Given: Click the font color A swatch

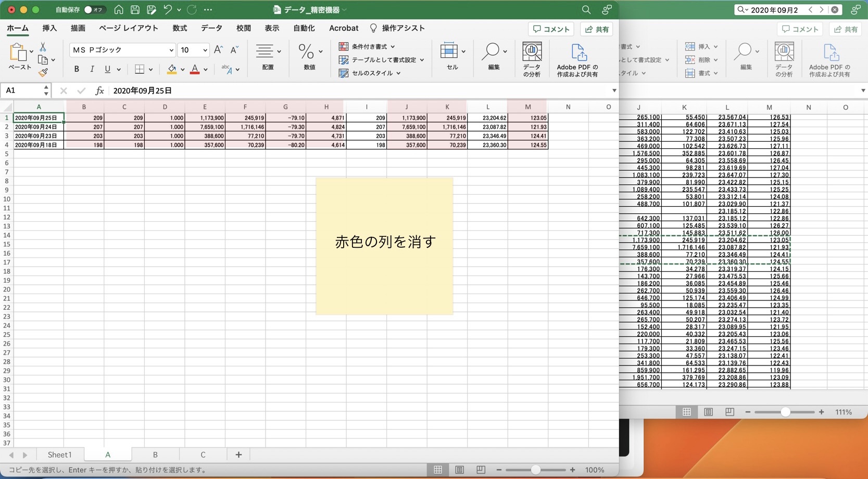Looking at the screenshot, I should pos(195,69).
